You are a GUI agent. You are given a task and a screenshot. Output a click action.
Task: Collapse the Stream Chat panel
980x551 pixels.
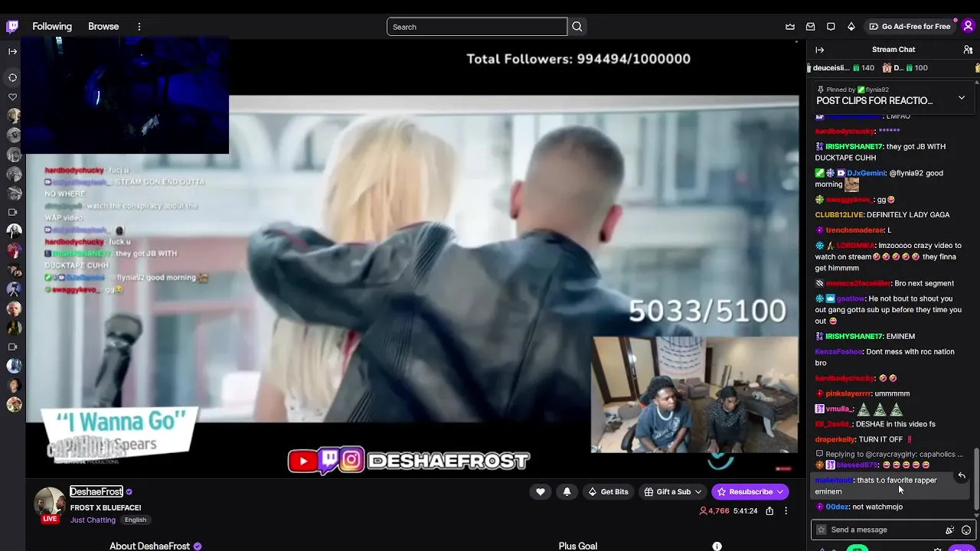point(820,50)
